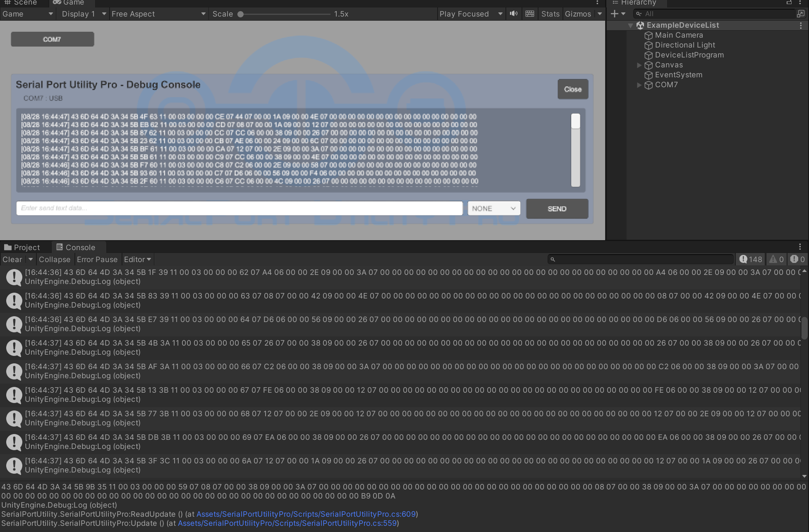This screenshot has height=532, width=809.
Task: Click the DeviceListProgram cube icon
Action: click(x=649, y=55)
